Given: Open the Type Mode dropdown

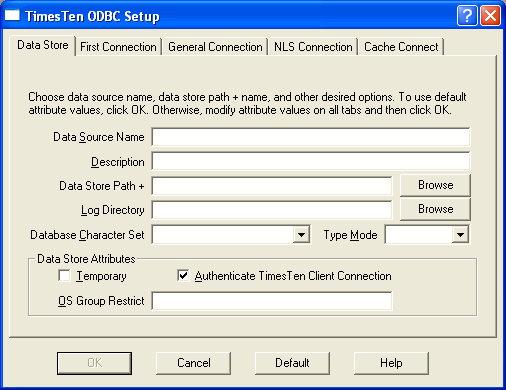Looking at the screenshot, I should (x=460, y=235).
